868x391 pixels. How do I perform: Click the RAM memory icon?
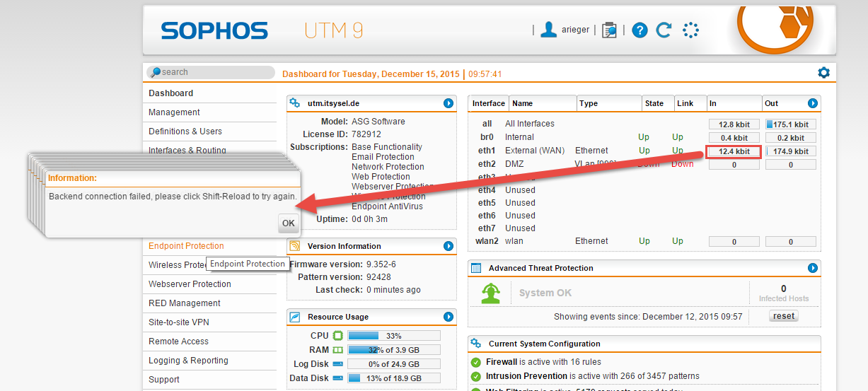[x=338, y=350]
